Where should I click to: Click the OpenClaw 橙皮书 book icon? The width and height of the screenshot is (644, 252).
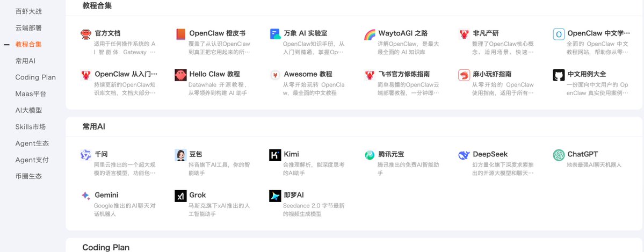[x=180, y=34]
